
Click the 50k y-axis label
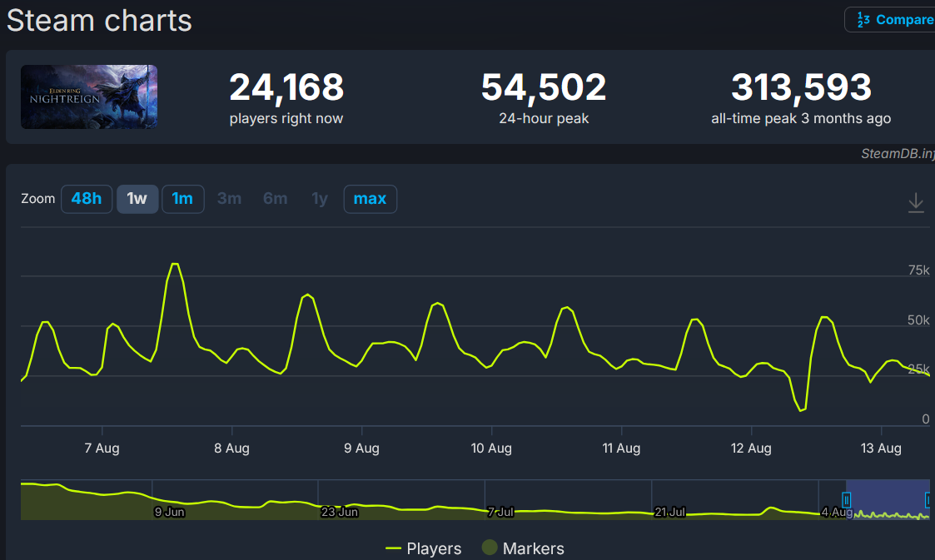click(918, 320)
